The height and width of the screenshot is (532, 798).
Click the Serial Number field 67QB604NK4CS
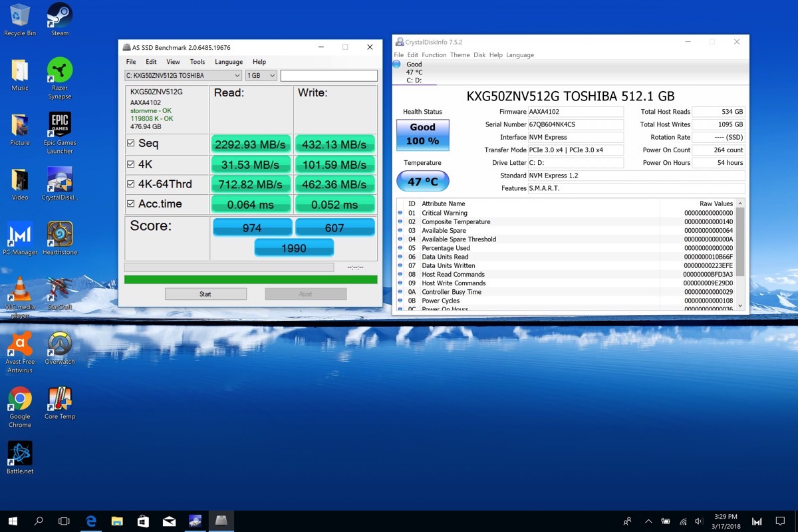[x=576, y=124]
